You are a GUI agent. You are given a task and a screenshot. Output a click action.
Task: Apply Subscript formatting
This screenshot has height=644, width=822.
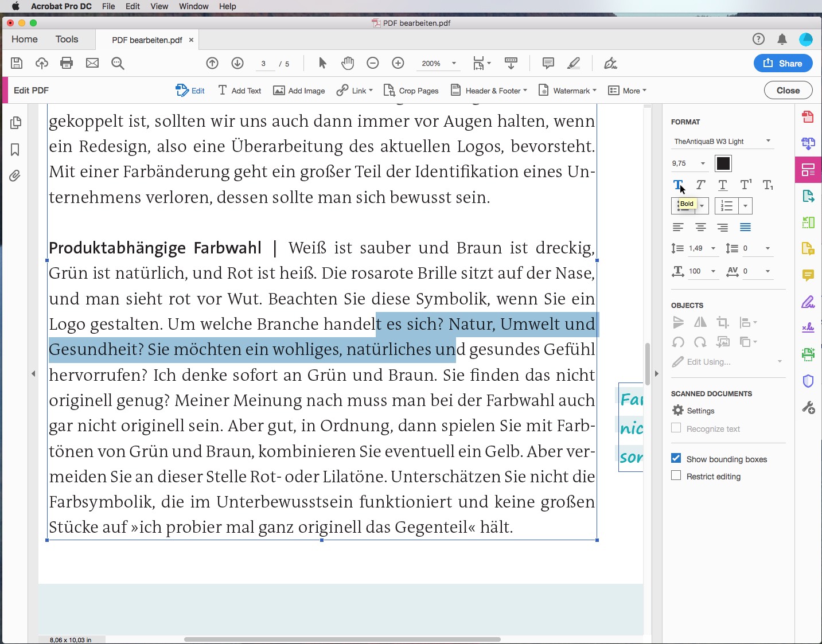tap(767, 185)
